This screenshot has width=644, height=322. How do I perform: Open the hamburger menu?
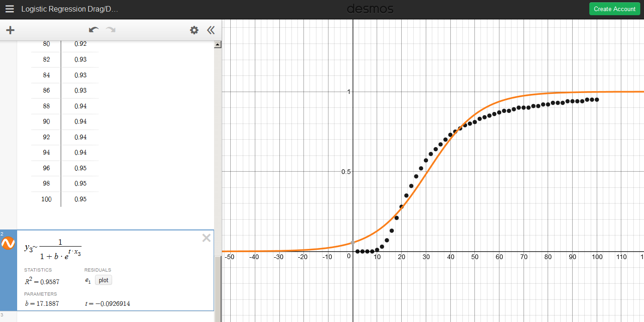10,9
